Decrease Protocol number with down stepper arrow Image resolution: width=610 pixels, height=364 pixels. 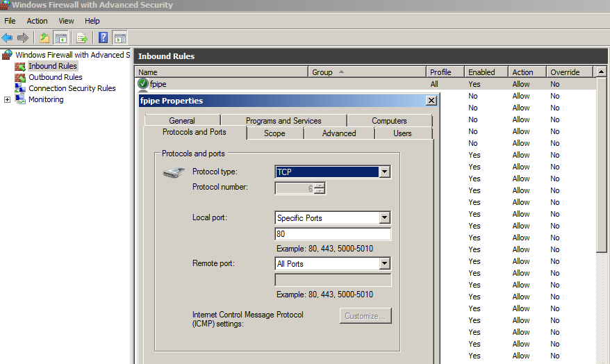point(320,191)
